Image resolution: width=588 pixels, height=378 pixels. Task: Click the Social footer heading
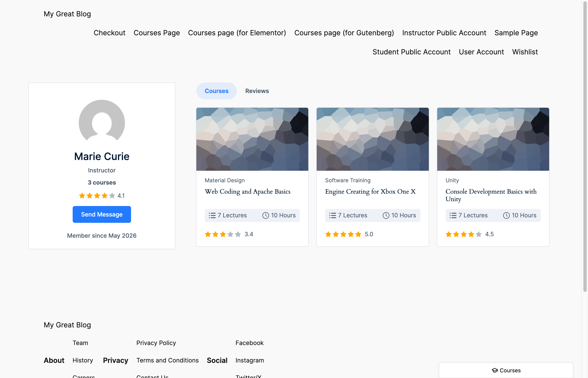pyautogui.click(x=217, y=360)
